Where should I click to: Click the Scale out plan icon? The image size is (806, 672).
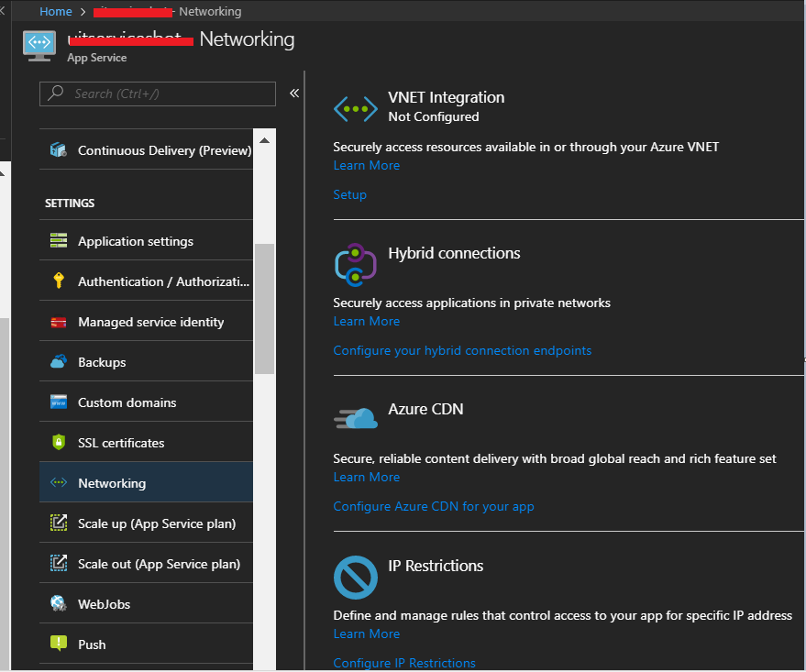[x=59, y=563]
